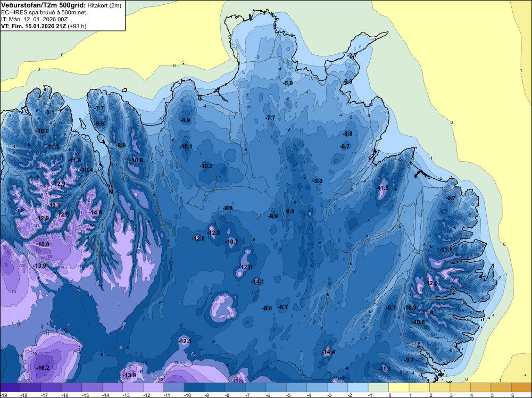The height and width of the screenshot is (398, 532).
Task: Pick the yellow legend swatch between 0 and 1
Action: pyautogui.click(x=399, y=387)
